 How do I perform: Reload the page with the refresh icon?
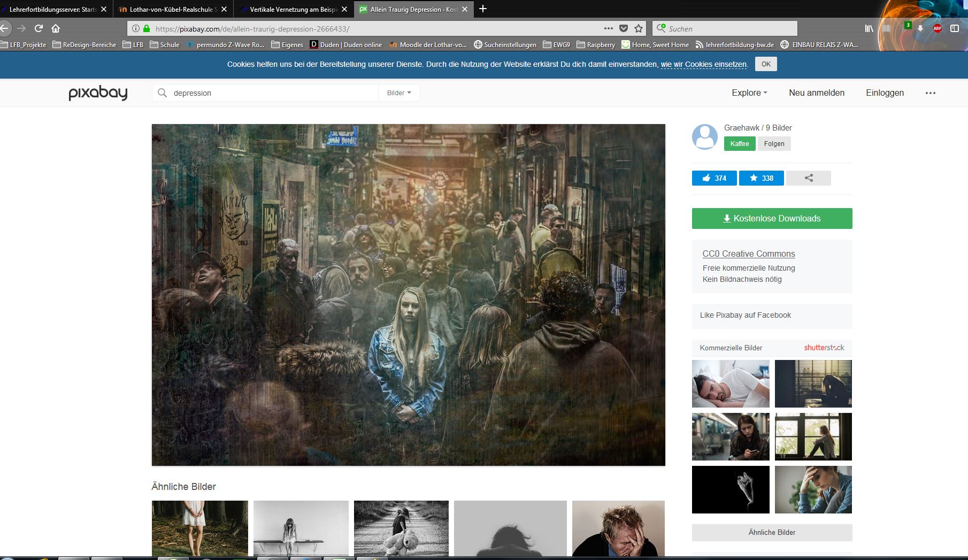39,28
